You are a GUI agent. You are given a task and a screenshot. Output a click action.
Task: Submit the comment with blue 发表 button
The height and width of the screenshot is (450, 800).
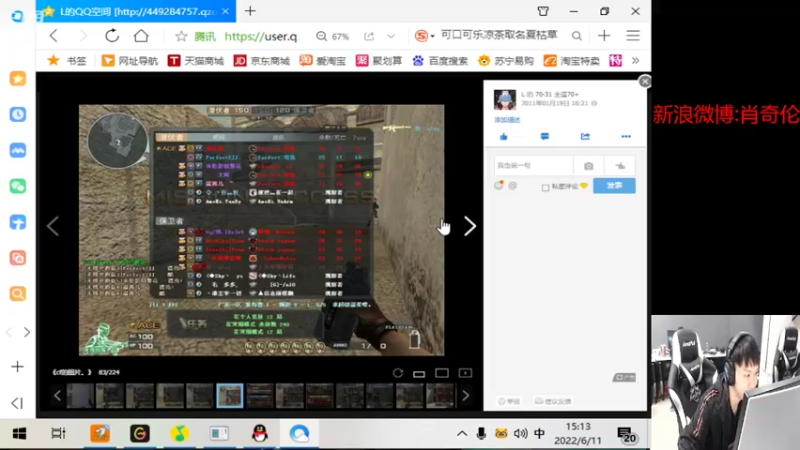point(614,186)
